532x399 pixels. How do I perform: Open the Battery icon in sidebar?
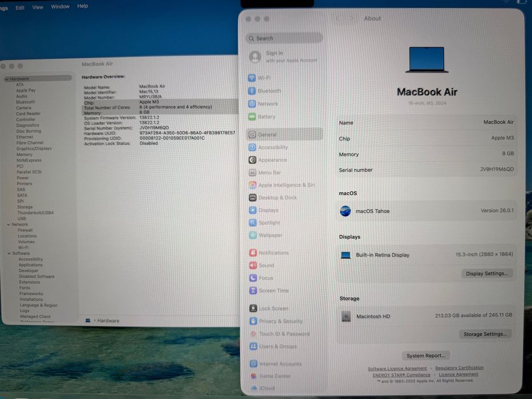click(x=252, y=116)
